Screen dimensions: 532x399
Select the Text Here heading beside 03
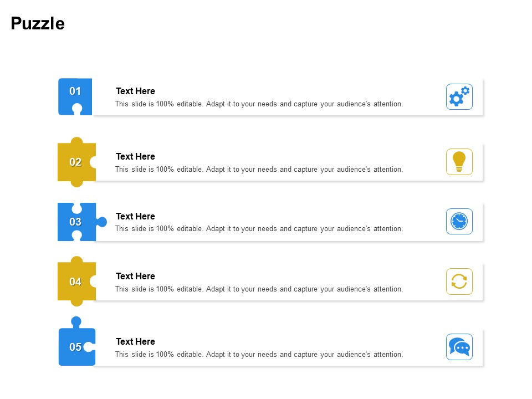pyautogui.click(x=135, y=216)
